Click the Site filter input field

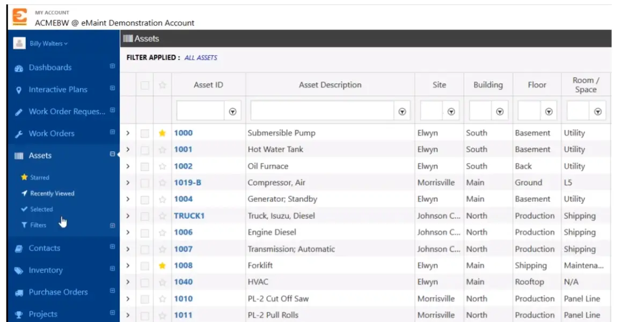(431, 111)
